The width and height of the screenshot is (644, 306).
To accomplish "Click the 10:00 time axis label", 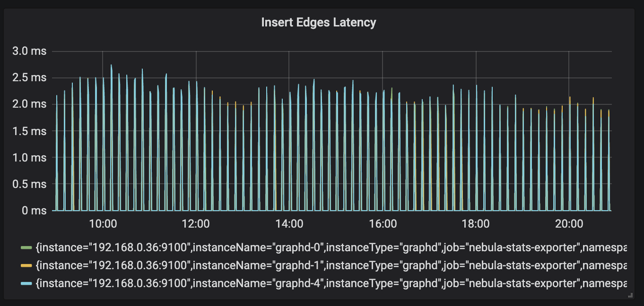I will point(103,223).
